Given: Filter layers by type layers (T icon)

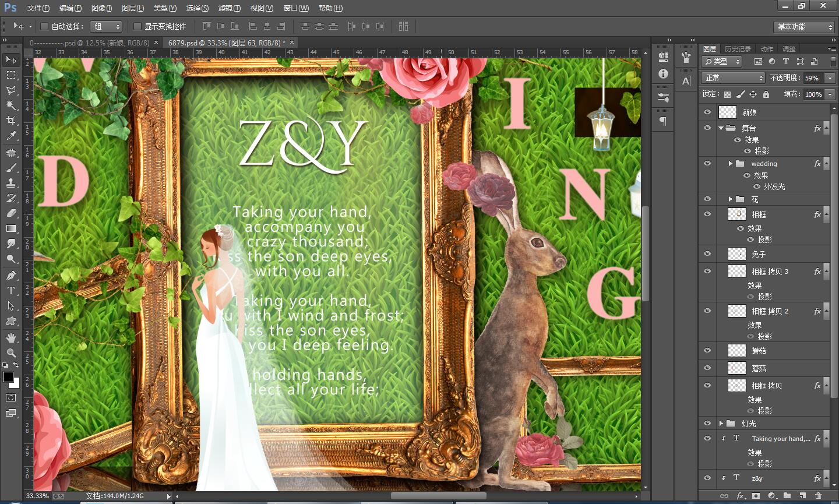Looking at the screenshot, I should (x=786, y=61).
